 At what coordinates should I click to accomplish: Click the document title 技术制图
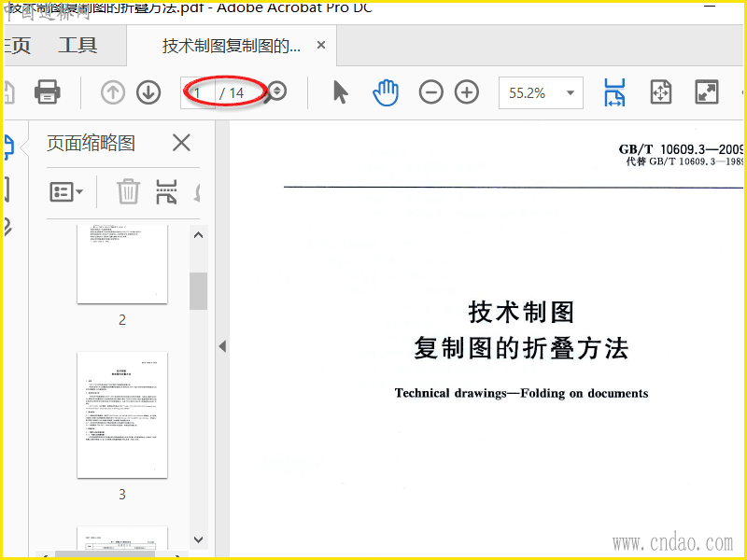click(x=521, y=313)
